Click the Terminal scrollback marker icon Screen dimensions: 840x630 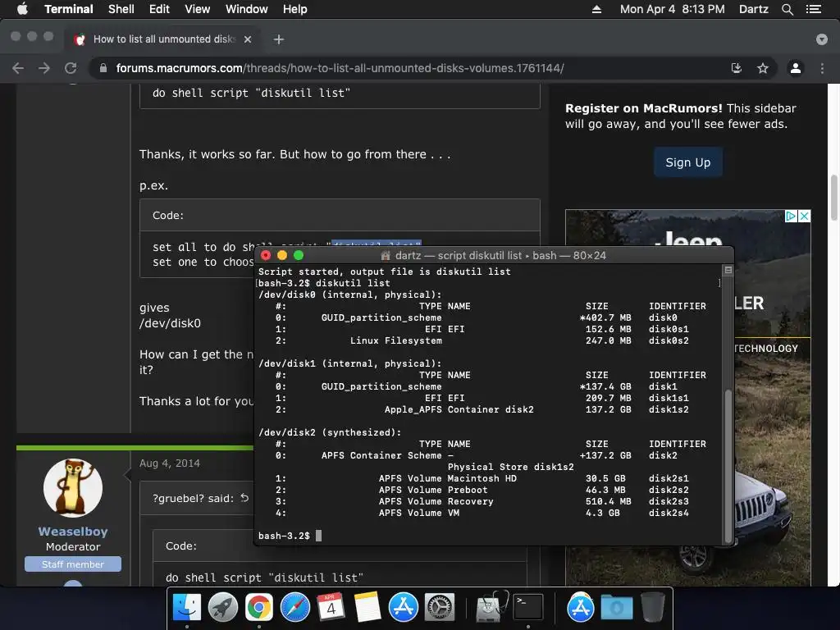(x=728, y=270)
